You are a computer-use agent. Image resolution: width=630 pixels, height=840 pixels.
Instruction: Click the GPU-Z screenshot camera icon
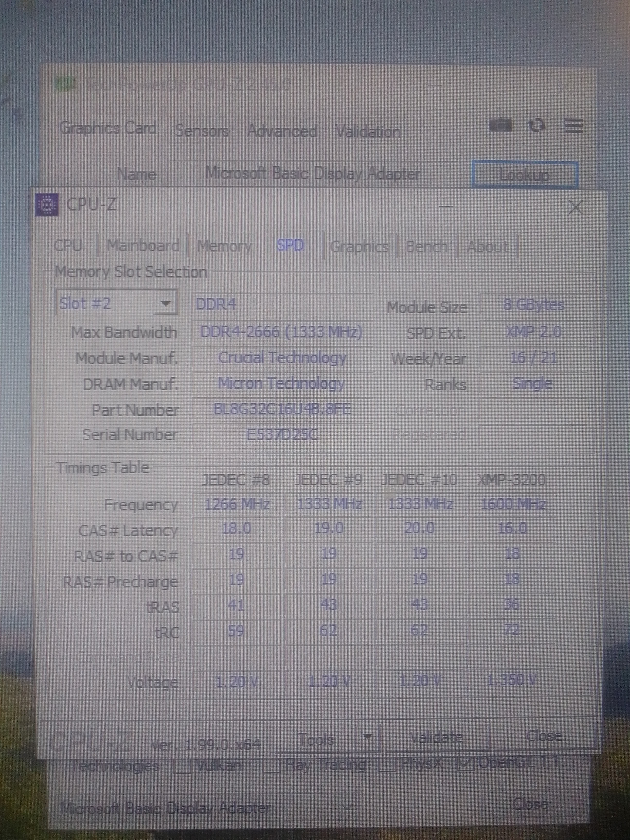tap(501, 125)
